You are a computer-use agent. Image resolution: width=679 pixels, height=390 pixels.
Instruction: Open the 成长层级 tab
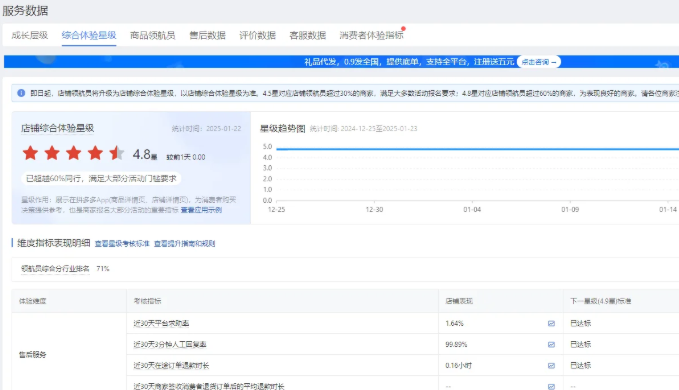(29, 35)
